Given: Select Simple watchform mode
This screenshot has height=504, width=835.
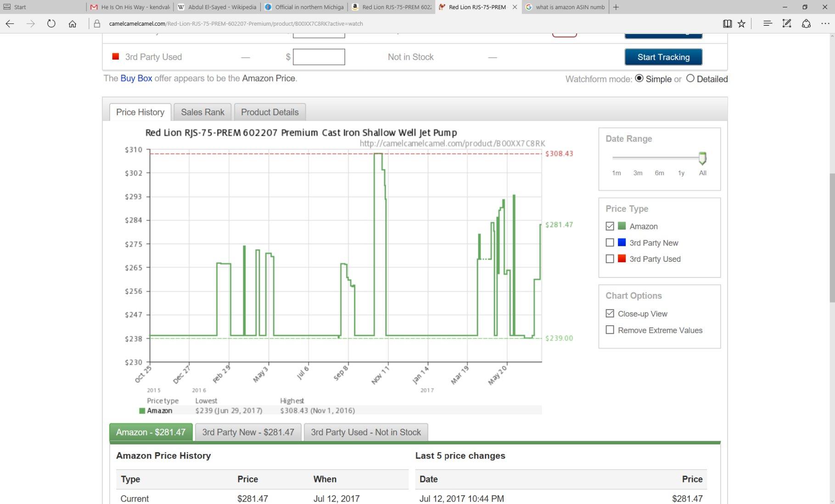Looking at the screenshot, I should pyautogui.click(x=639, y=78).
